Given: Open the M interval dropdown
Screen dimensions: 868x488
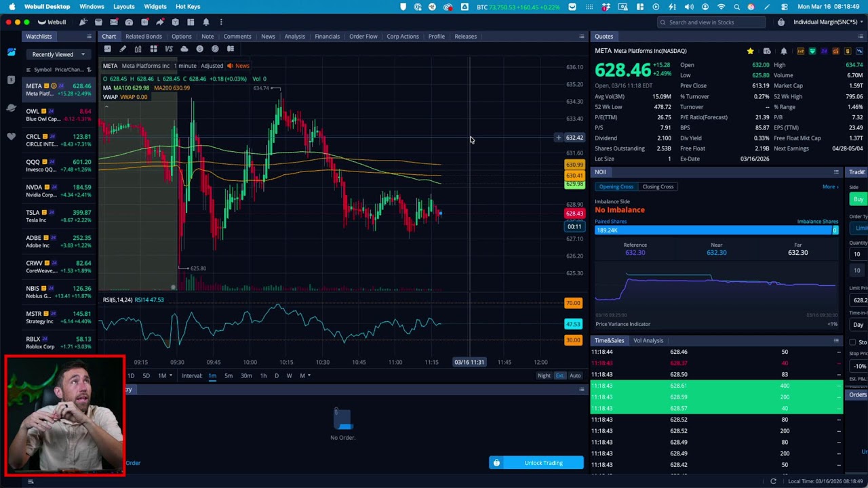Looking at the screenshot, I should [304, 375].
